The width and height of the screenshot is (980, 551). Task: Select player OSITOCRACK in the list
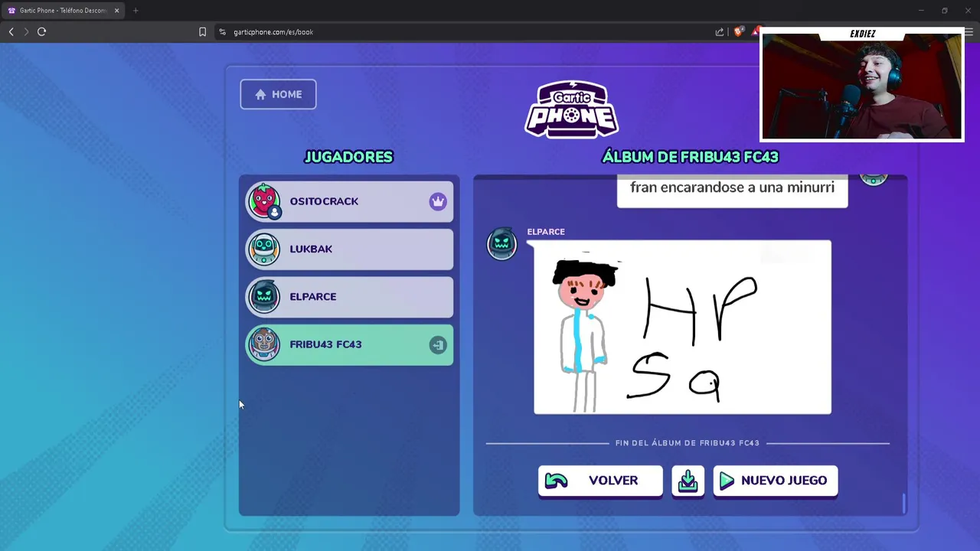click(349, 201)
